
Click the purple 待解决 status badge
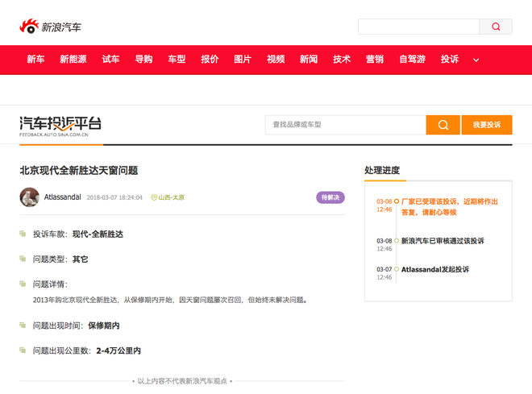330,197
